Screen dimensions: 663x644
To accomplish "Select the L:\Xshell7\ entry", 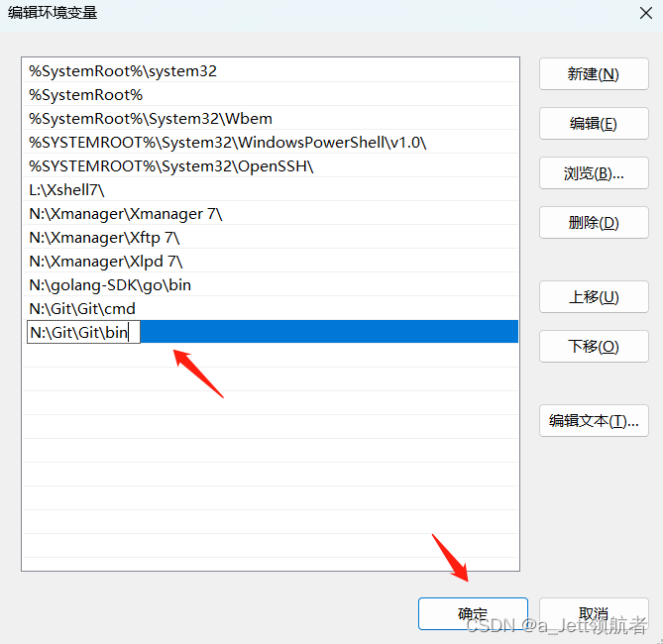I will coord(271,189).
